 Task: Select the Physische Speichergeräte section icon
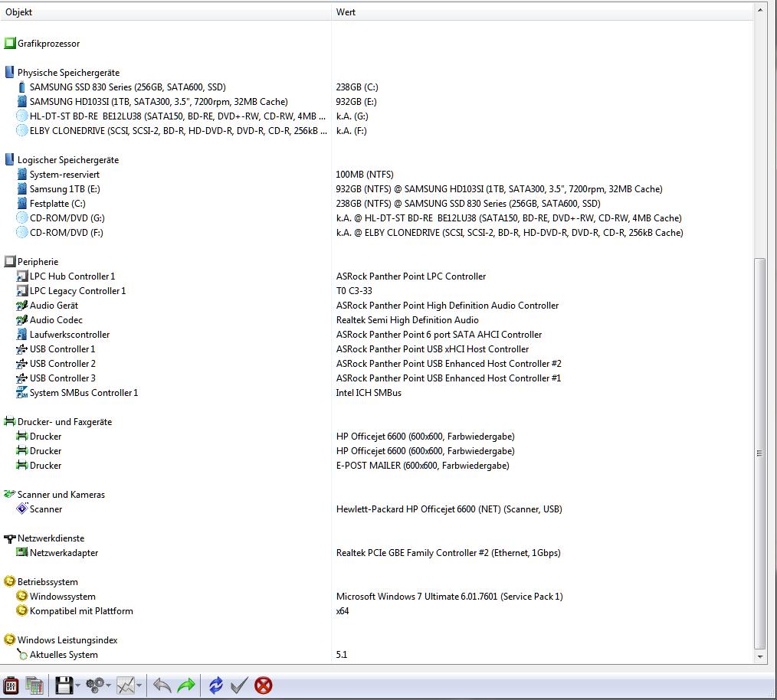(10, 72)
